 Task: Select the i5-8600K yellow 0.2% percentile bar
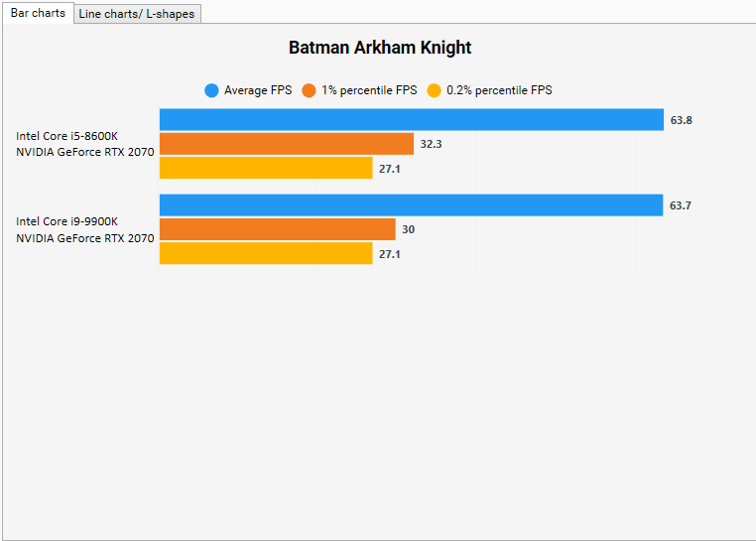coord(266,168)
